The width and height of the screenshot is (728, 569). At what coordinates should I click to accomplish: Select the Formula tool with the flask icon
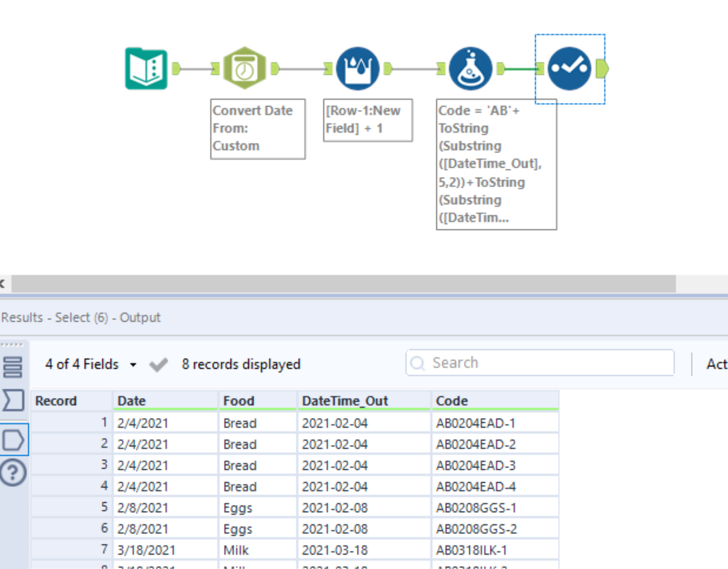[x=470, y=68]
